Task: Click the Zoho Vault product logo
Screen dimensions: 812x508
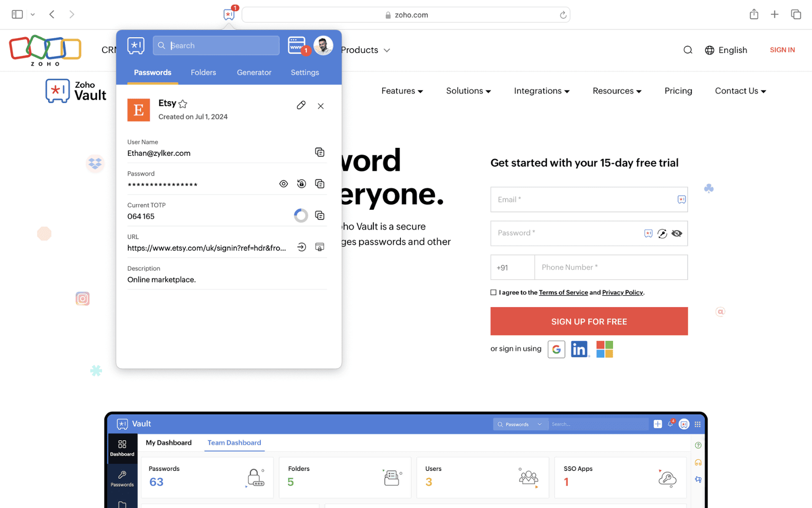Action: tap(76, 91)
